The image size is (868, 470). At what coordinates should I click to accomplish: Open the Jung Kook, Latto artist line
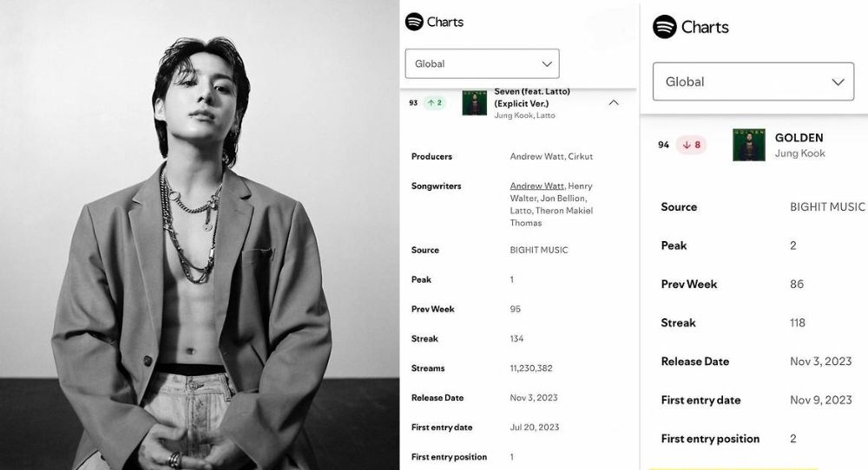pyautogui.click(x=524, y=115)
